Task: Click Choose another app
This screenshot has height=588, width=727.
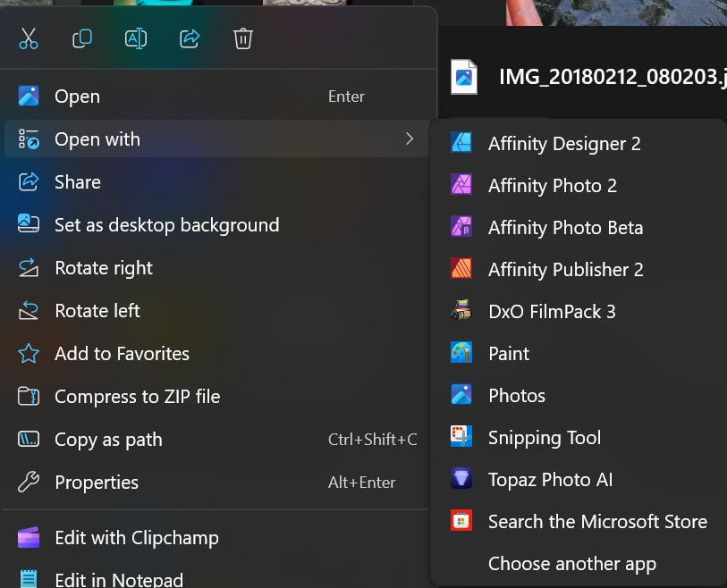Action: pyautogui.click(x=571, y=564)
